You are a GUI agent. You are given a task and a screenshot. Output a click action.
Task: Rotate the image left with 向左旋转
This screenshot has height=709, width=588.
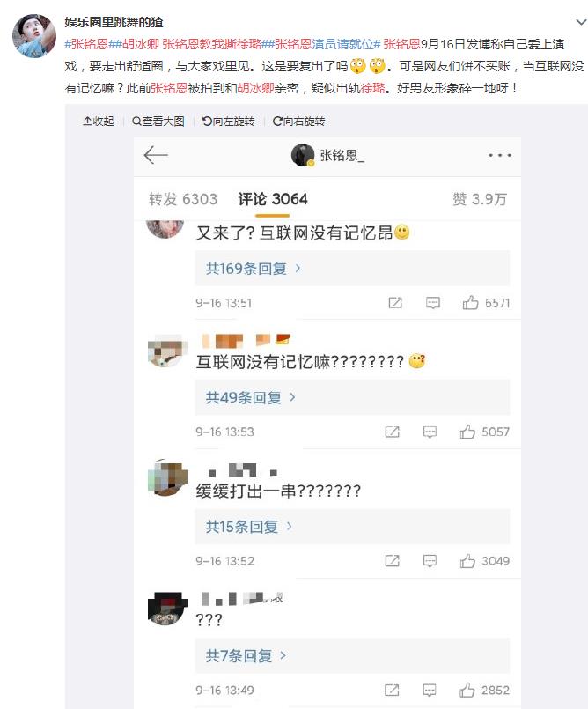(228, 122)
